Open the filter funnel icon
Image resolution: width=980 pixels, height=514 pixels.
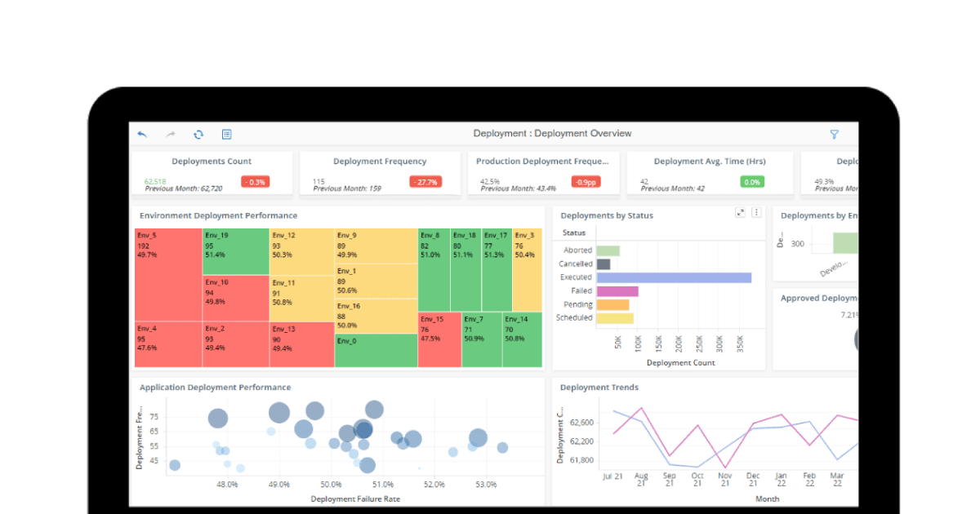pyautogui.click(x=835, y=134)
